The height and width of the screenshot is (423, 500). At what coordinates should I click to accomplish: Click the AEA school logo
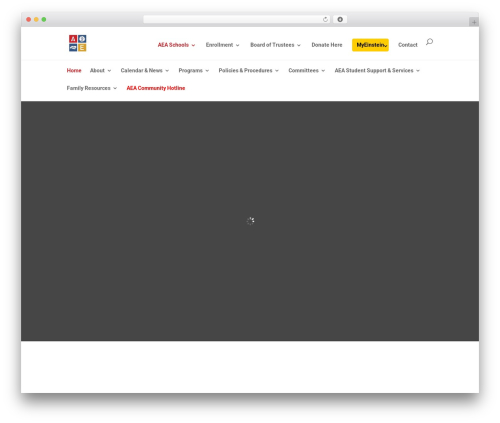[78, 43]
